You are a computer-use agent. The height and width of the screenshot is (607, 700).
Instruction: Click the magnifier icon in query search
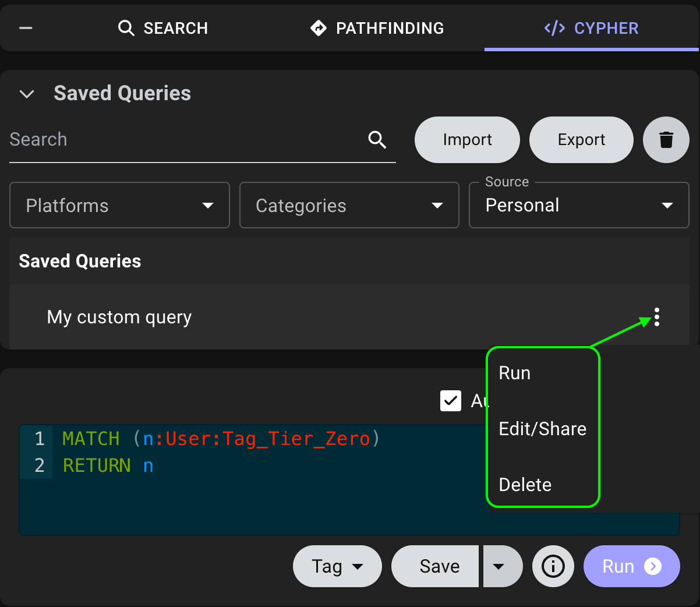377,140
